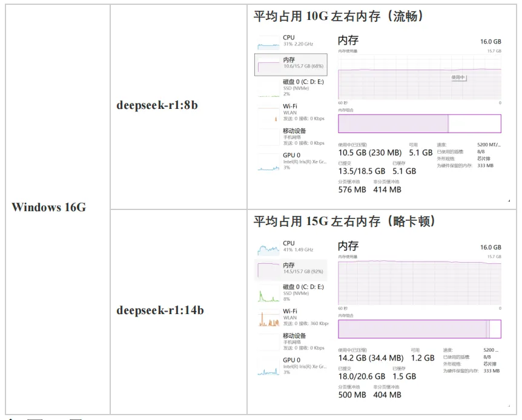The width and height of the screenshot is (522, 420).
Task: Click the CPU 31% mini graph thumbnail
Action: 268,42
